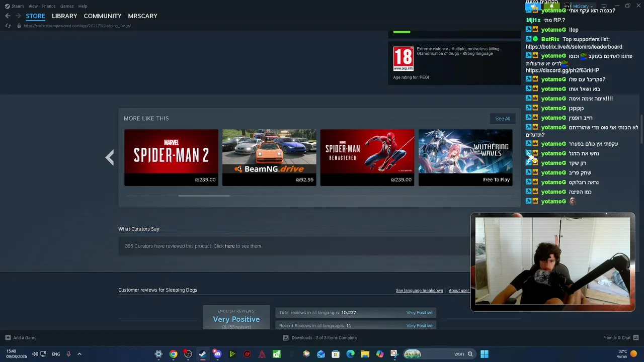Reload the Steam store page

tap(8, 26)
